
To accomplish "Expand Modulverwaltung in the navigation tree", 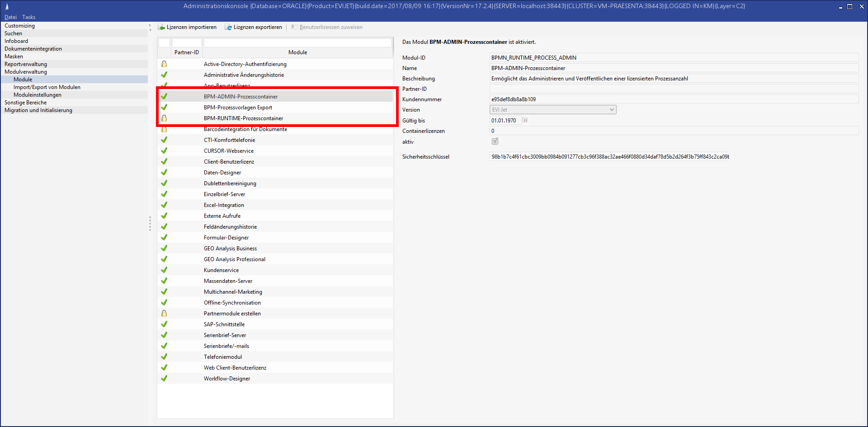I will tap(26, 72).
